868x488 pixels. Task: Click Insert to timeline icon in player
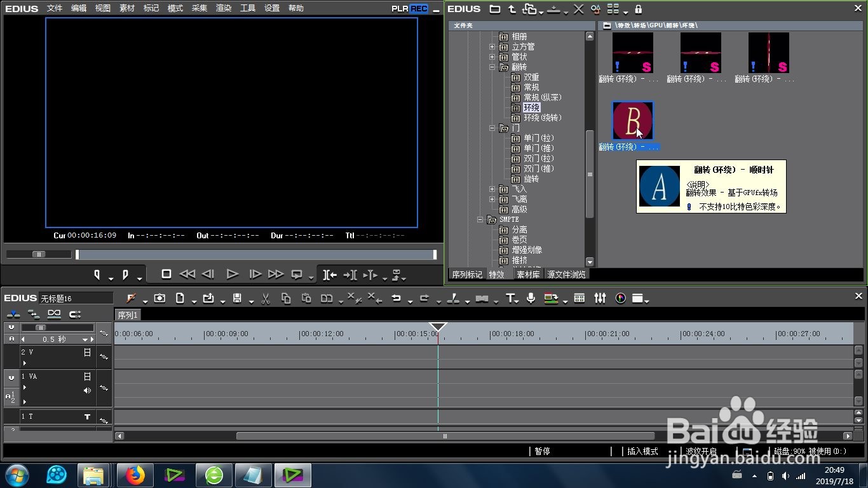(x=329, y=275)
